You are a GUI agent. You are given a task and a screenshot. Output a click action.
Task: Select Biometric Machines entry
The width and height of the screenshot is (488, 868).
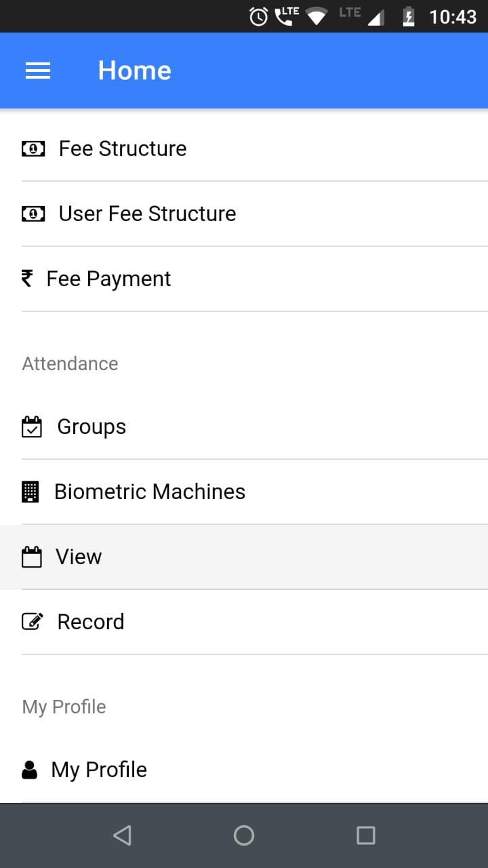pyautogui.click(x=244, y=492)
